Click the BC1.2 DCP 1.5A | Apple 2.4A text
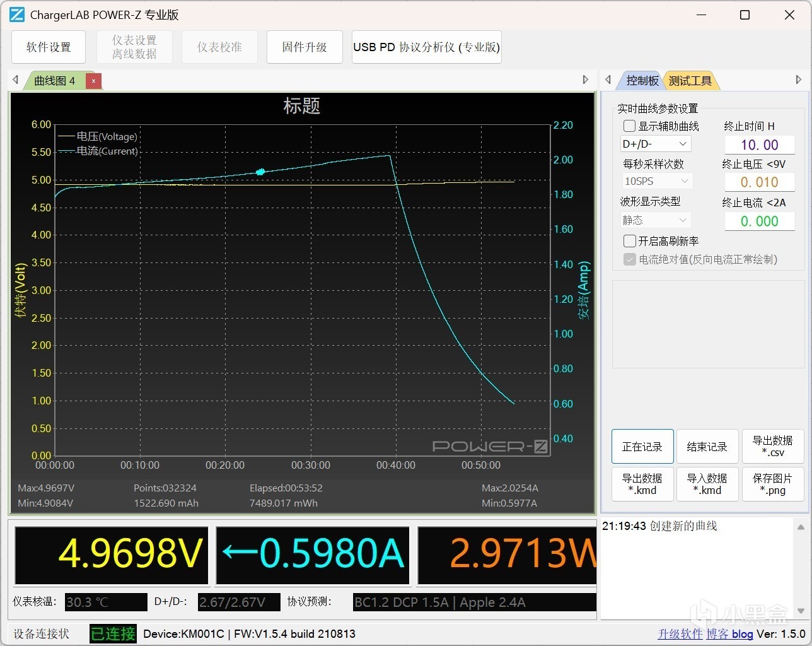Screen dimensions: 812x646 click(440, 602)
